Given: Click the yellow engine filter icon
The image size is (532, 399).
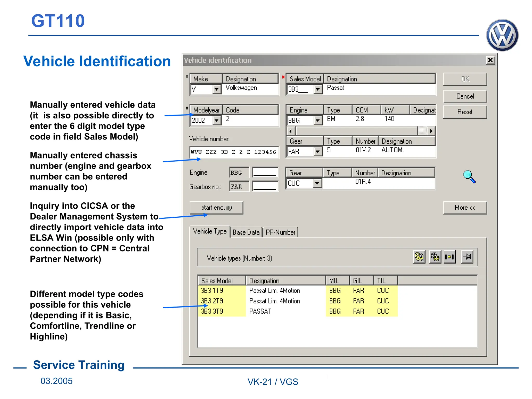Looking at the screenshot, I should click(x=419, y=257).
